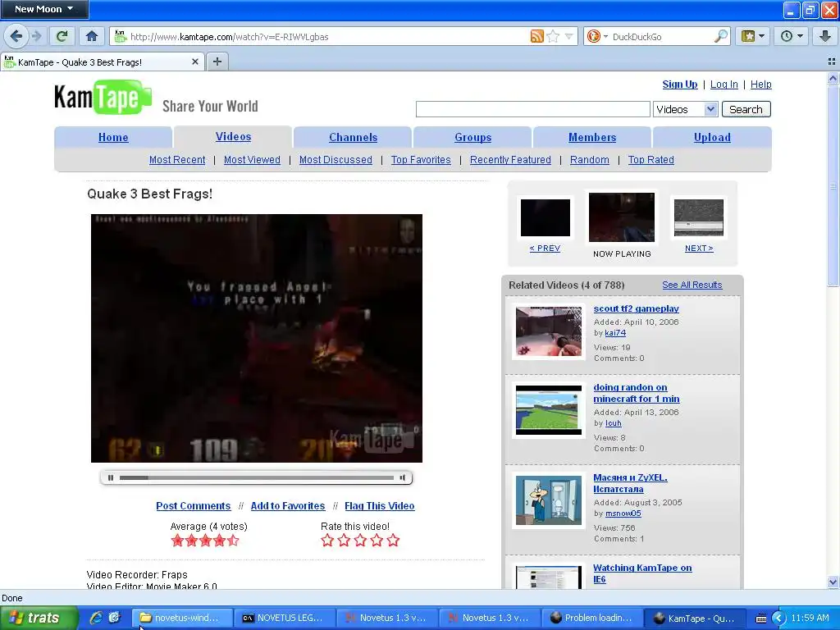
Task: Open Top Rated videos
Action: pyautogui.click(x=651, y=160)
